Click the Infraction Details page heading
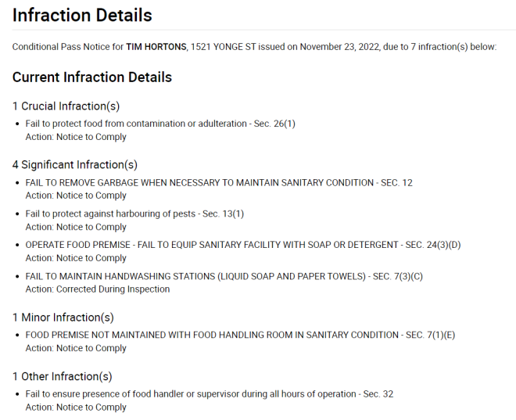The width and height of the screenshot is (516, 420). pyautogui.click(x=82, y=16)
